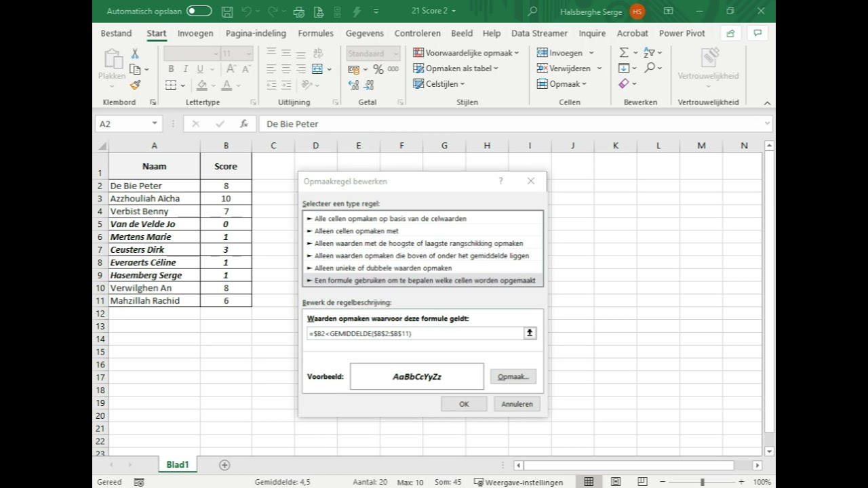Click the thousands separator 000 icon
Viewport: 868px width, 488px height.
(393, 69)
